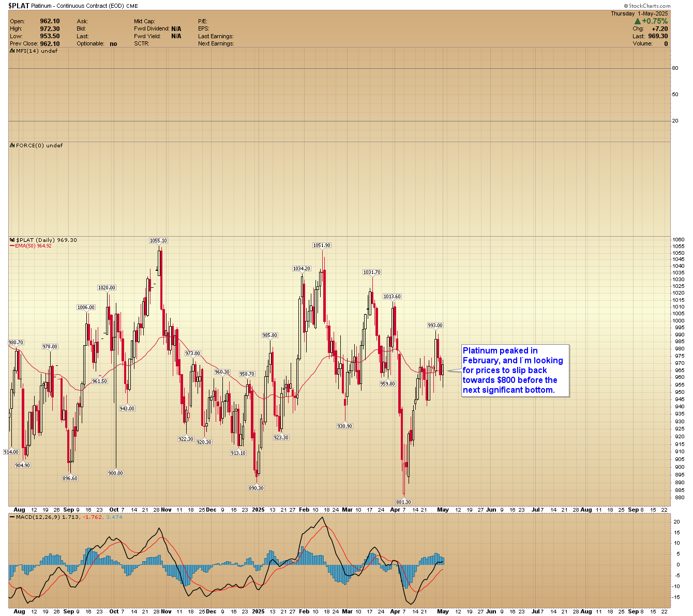Click the Optionable 'no' value
Screen dimensions: 693x616
[113, 44]
